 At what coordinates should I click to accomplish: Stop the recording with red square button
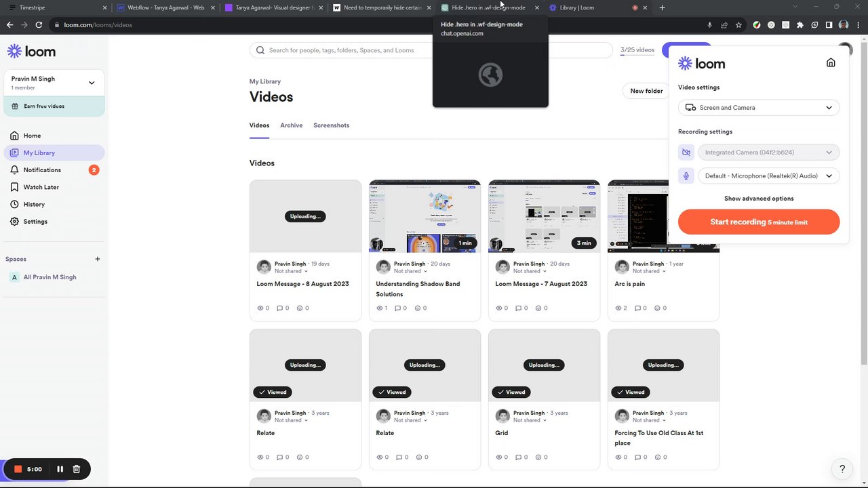point(18,469)
